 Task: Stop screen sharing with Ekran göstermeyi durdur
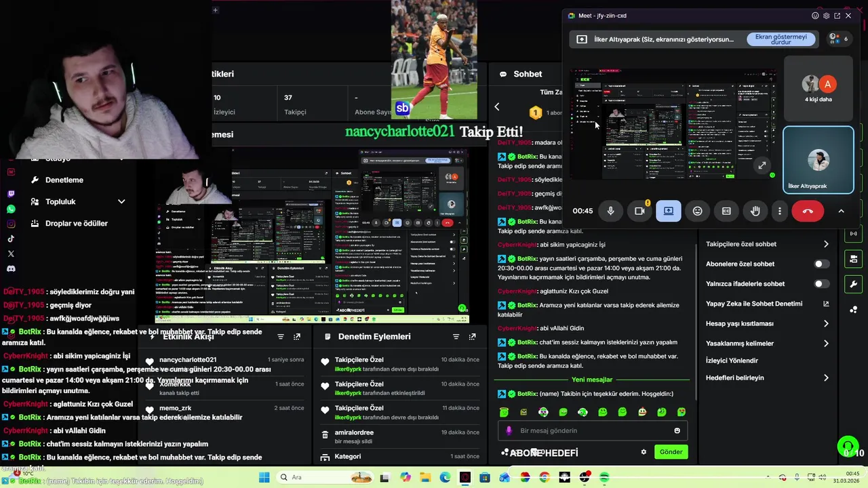pyautogui.click(x=781, y=39)
